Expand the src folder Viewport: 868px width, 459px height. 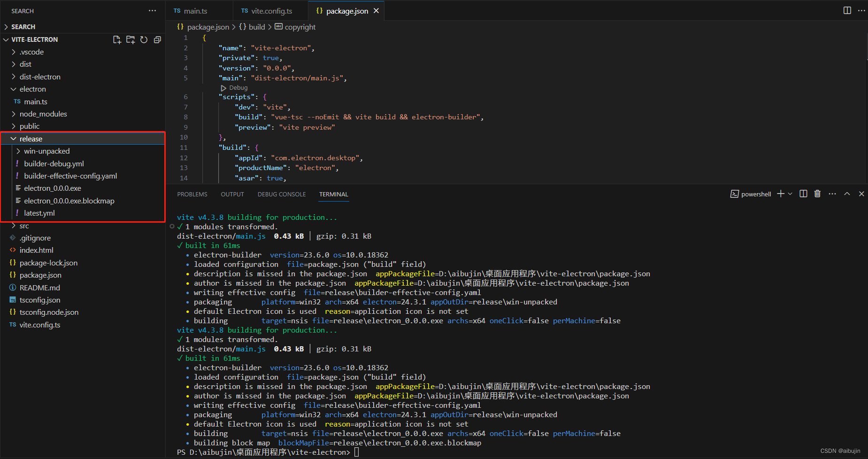[x=83, y=226]
